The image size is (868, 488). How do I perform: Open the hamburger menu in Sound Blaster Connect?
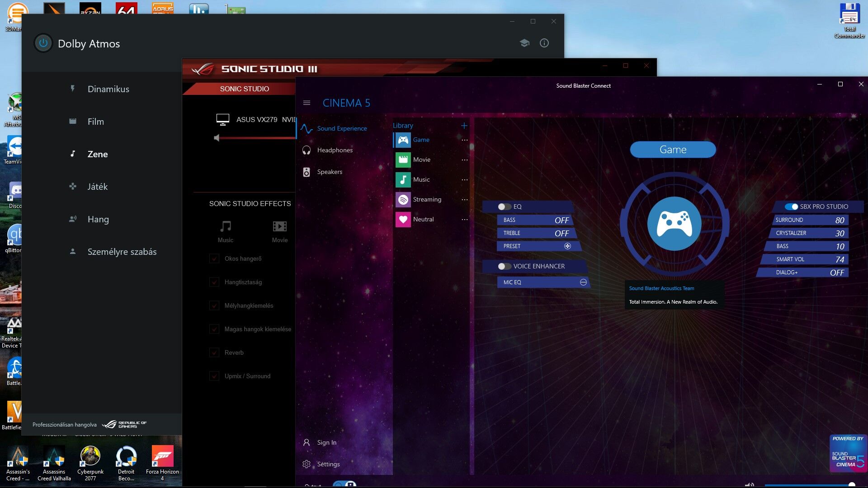pos(307,103)
